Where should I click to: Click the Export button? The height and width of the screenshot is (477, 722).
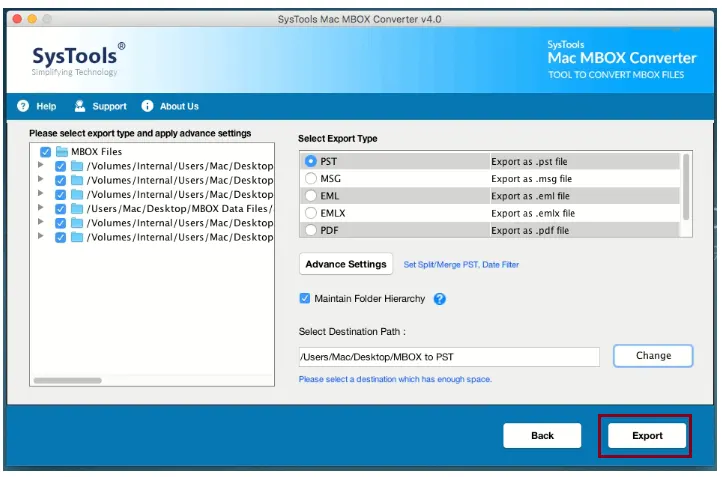[647, 436]
